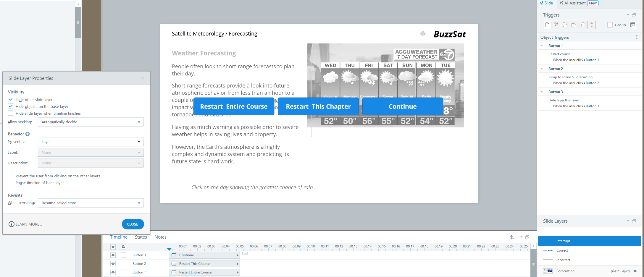The height and width of the screenshot is (277, 644).
Task: Collapse the Button 2 trigger group
Action: coord(542,69)
